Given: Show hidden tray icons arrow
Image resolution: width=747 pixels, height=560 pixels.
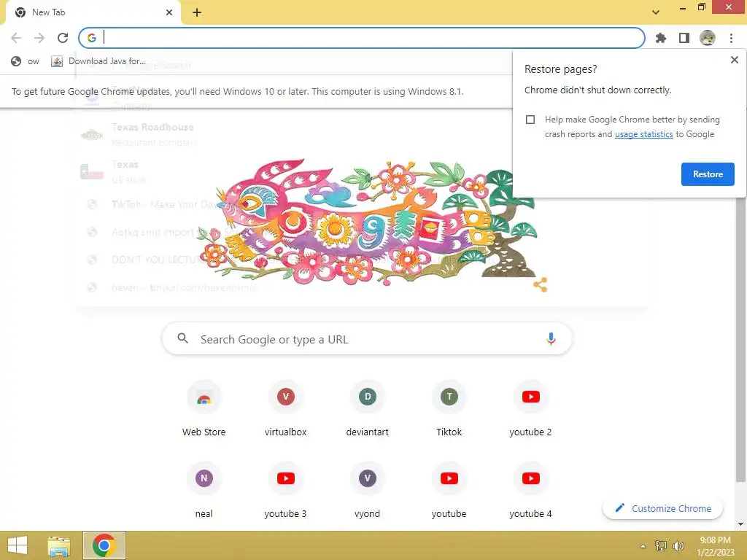Looking at the screenshot, I should (643, 546).
